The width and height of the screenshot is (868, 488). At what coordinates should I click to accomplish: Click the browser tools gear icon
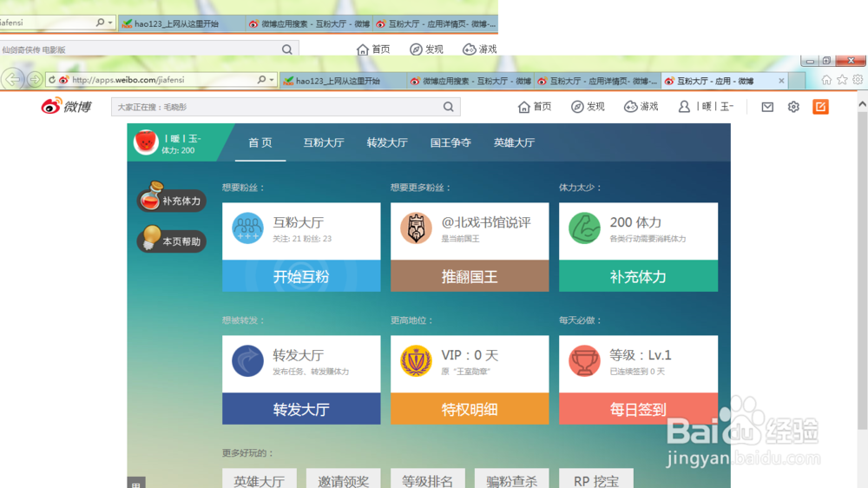coord(858,80)
